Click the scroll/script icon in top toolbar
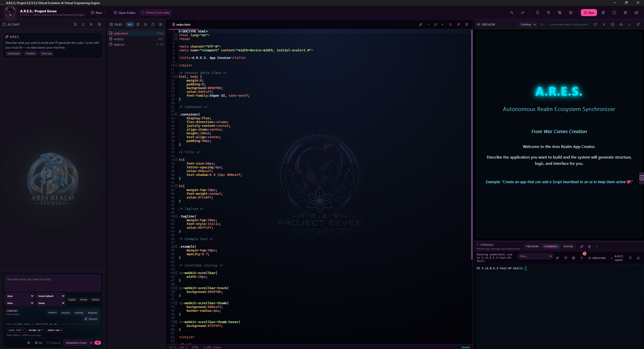 [x=560, y=13]
